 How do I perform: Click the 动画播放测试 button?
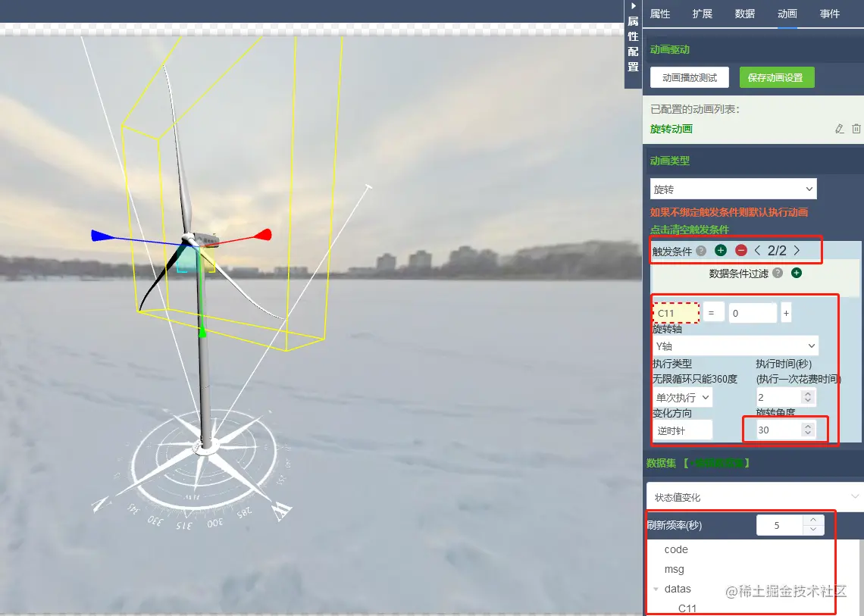coord(690,78)
